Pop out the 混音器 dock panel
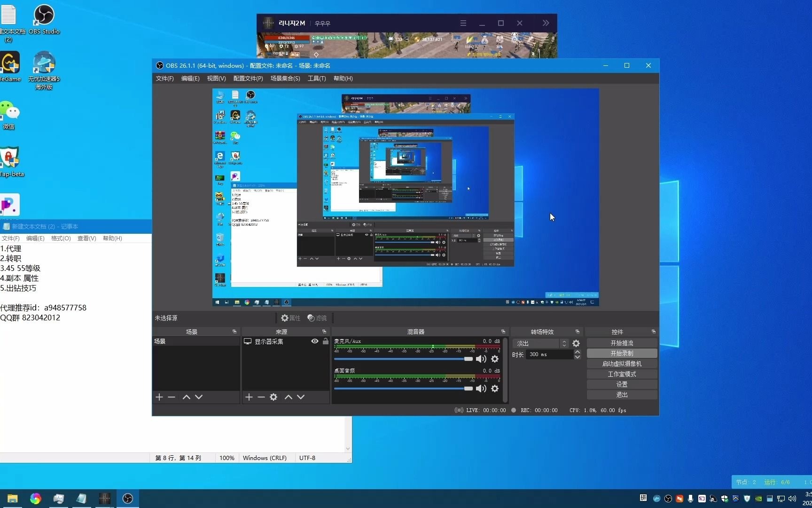Image resolution: width=812 pixels, height=508 pixels. [x=503, y=332]
